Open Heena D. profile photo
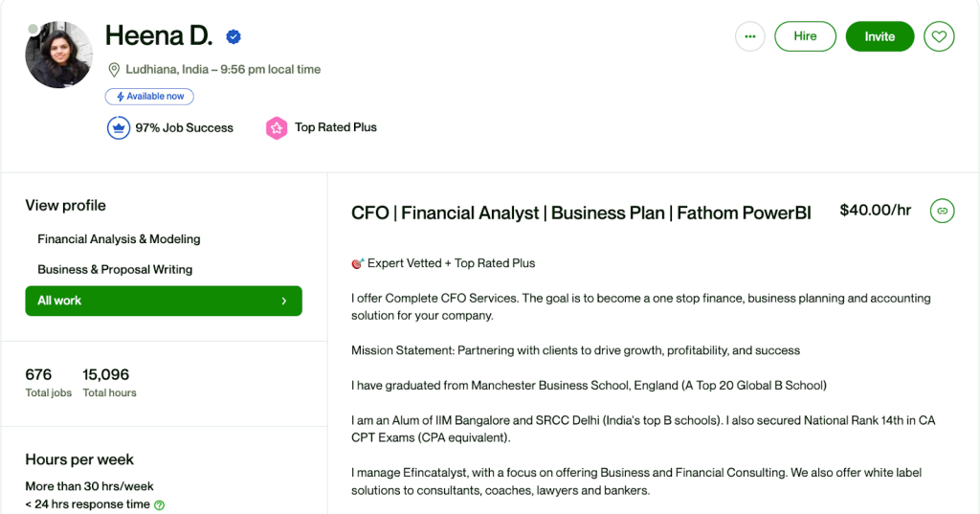Screen dimensions: 980x514 (59, 56)
